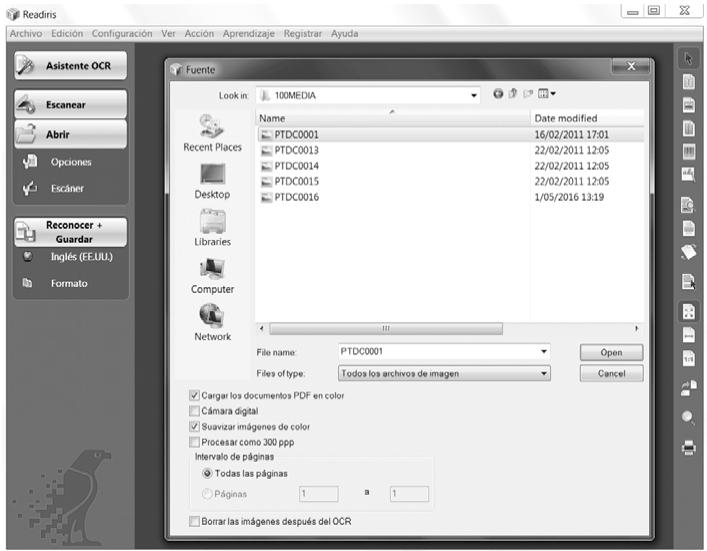Create new folder icon in Fuente dialog
This screenshot has height=551, width=707.
tap(528, 94)
